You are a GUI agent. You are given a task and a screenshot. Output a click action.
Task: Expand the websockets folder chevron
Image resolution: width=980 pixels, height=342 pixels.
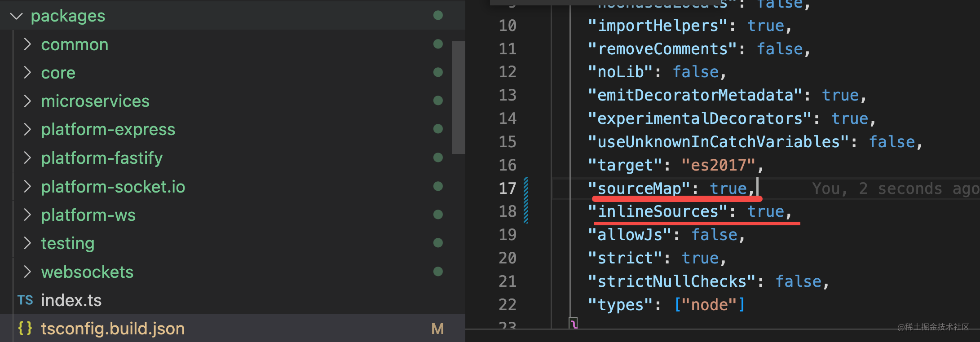point(27,272)
